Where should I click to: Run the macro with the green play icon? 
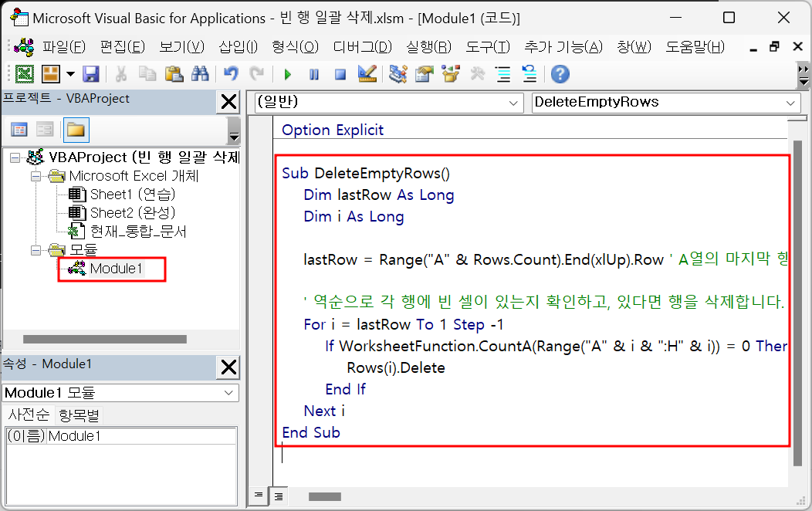click(288, 75)
